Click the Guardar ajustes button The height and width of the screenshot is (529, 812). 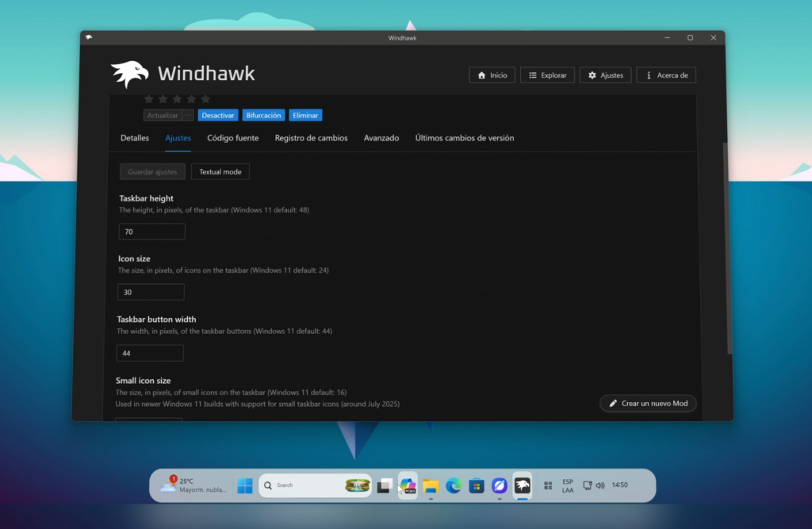pyautogui.click(x=152, y=171)
